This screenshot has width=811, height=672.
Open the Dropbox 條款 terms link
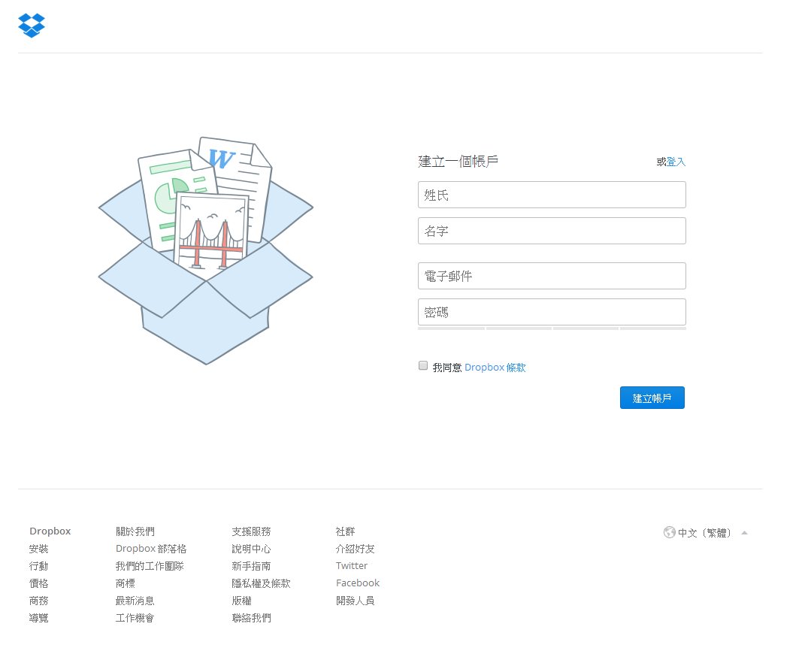[495, 368]
